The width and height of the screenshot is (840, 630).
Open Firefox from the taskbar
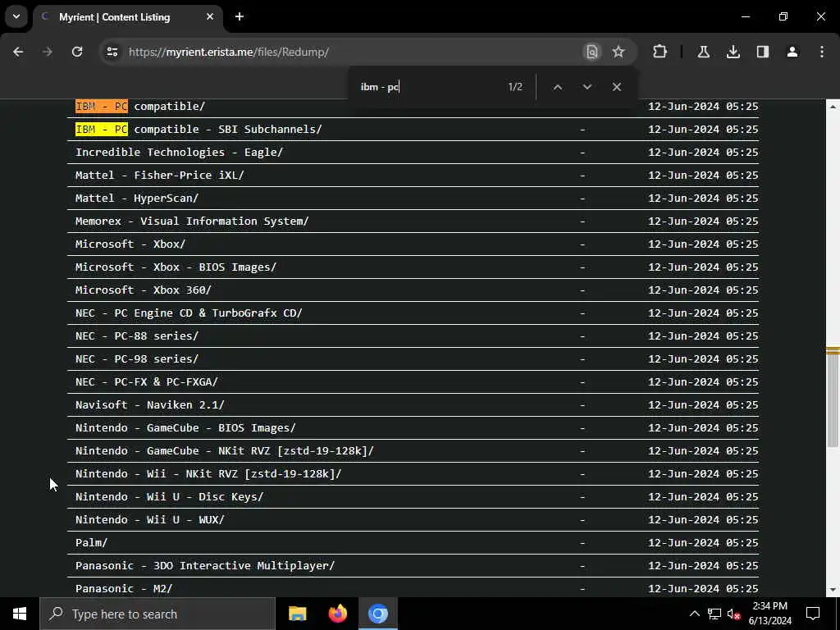(x=337, y=614)
